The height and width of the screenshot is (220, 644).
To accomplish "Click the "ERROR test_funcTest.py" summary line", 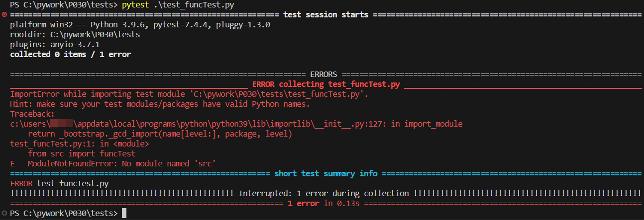I will pos(59,184).
